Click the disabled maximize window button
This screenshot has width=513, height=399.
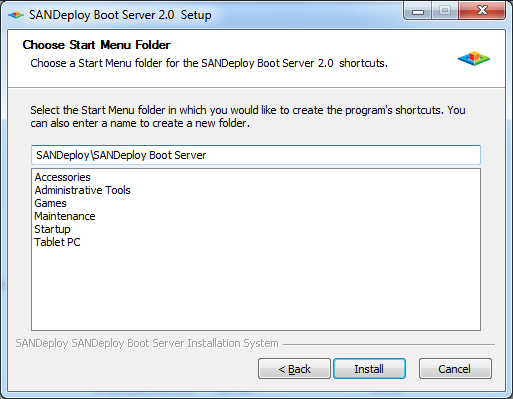coord(445,11)
